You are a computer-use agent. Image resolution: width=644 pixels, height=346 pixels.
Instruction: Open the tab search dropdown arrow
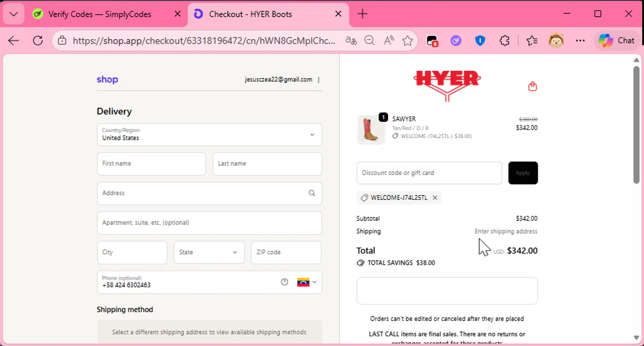14,14
